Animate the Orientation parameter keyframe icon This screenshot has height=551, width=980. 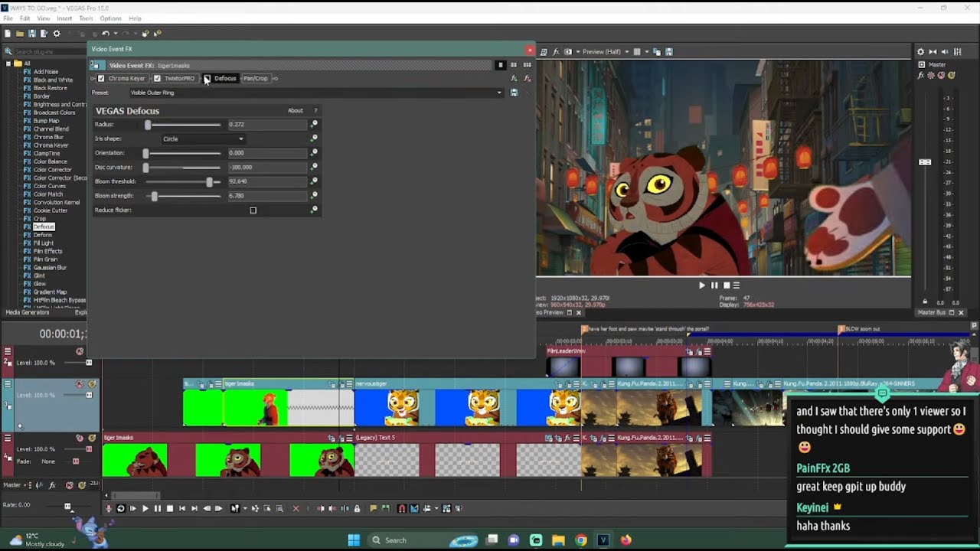tap(314, 153)
